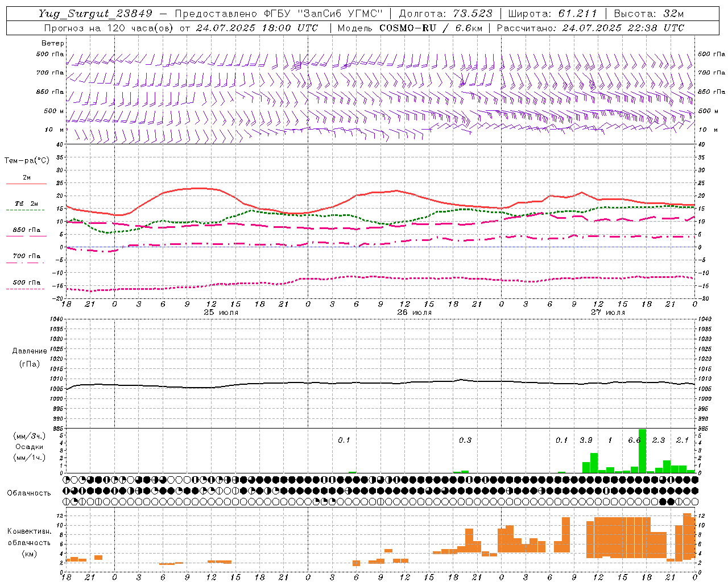Click the "26 июля" date label
The image size is (728, 582).
415,313
